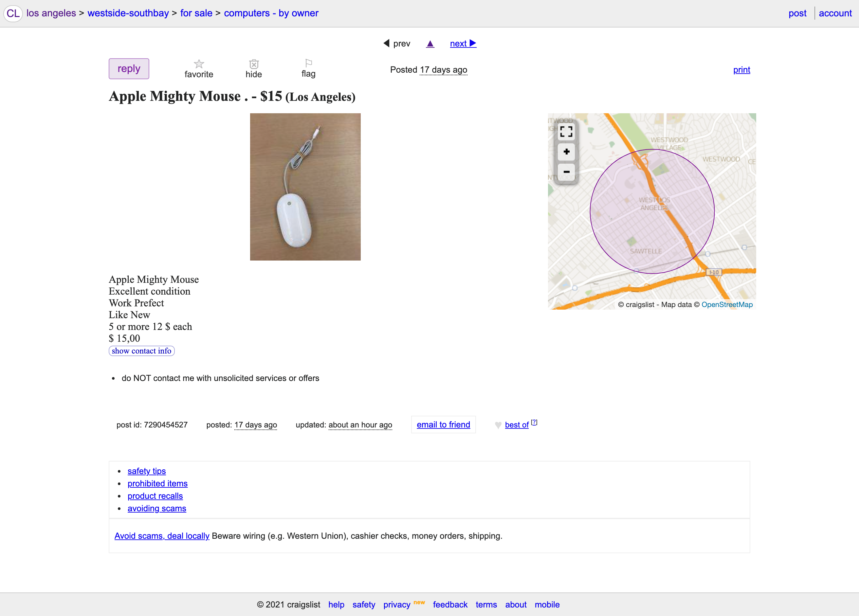Open the Apple Mighty Mouse photo
This screenshot has height=616, width=859.
305,187
